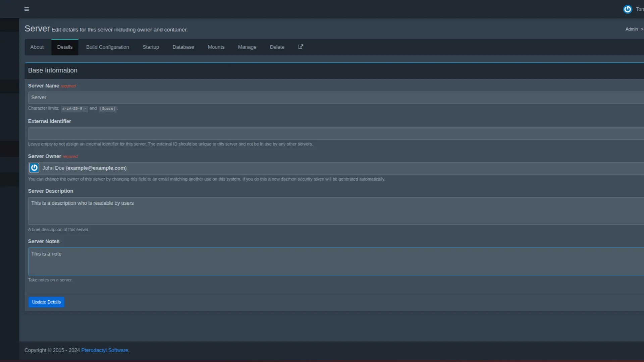Select the Details tab
Viewport: 644px width, 362px height.
[x=65, y=47]
